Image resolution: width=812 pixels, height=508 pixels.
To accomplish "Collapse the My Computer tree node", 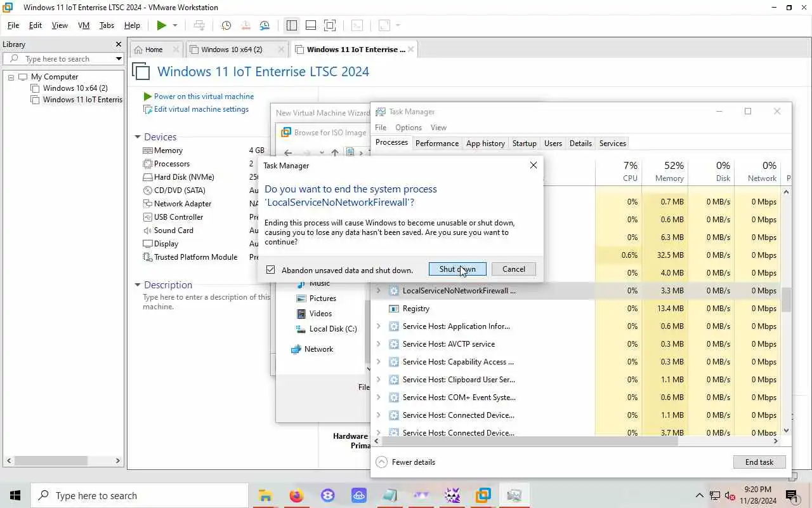I will 11,77.
